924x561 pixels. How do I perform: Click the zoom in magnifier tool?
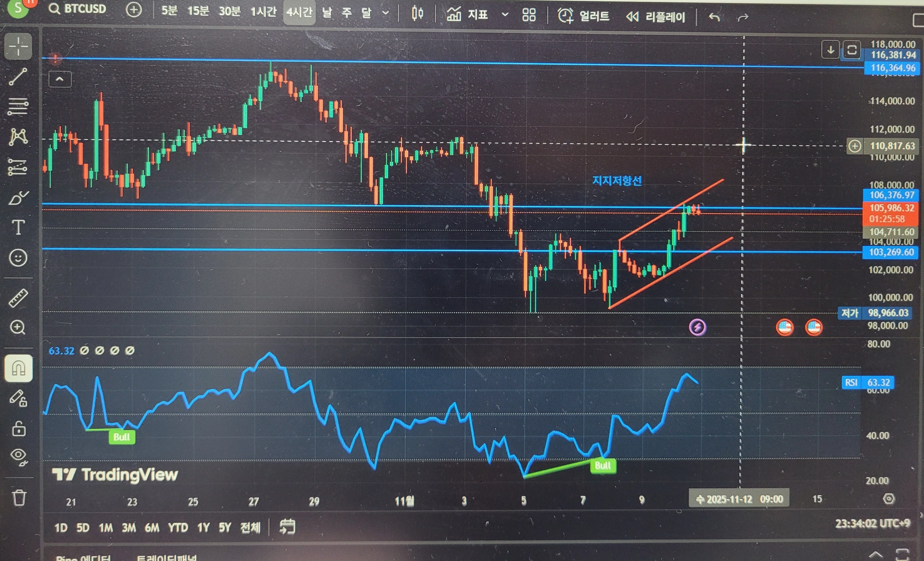(x=18, y=328)
